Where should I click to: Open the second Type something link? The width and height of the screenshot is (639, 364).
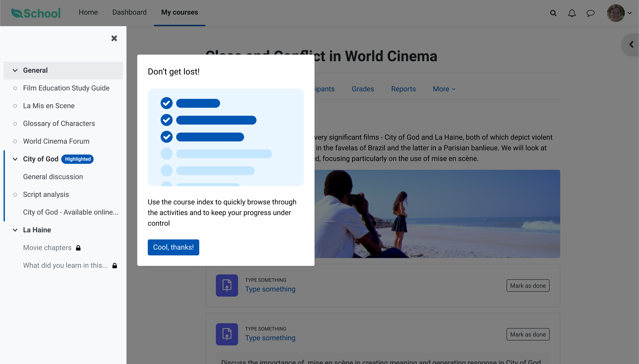click(270, 338)
